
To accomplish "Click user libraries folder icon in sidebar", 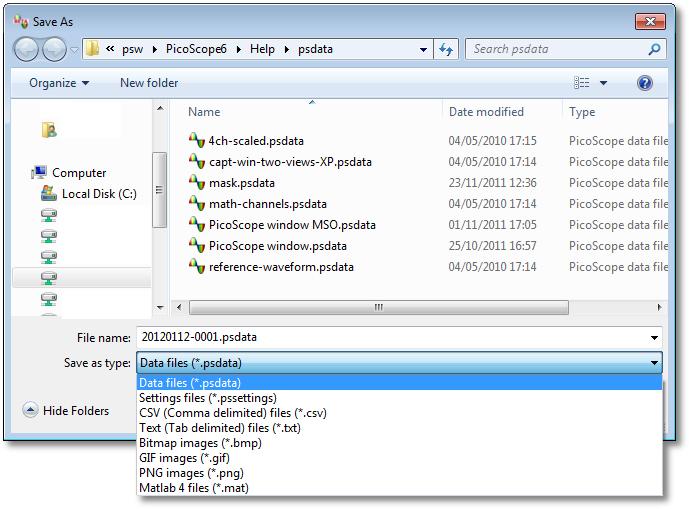I will [x=49, y=130].
